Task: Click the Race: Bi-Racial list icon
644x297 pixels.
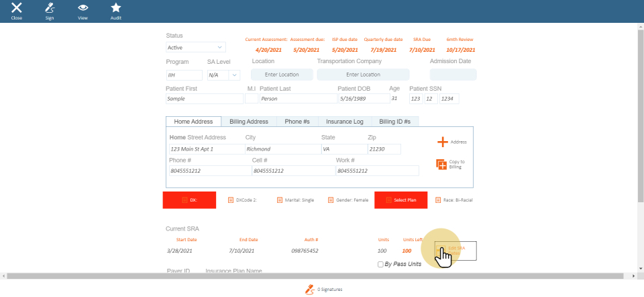Action: (438, 200)
